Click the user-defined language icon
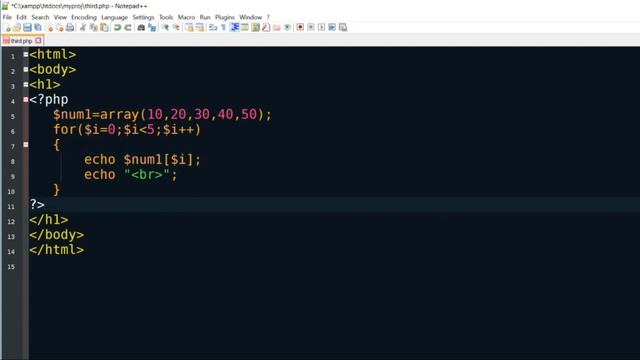640x360 pixels. coord(245,27)
